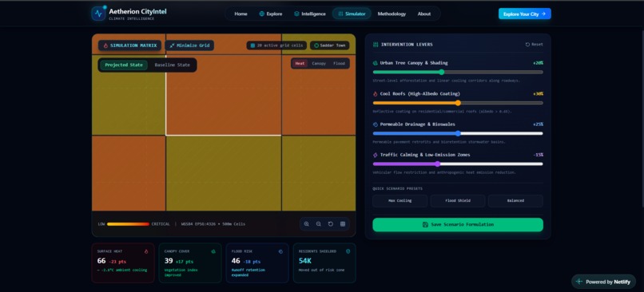
Task: Switch to Projected State view
Action: point(124,65)
